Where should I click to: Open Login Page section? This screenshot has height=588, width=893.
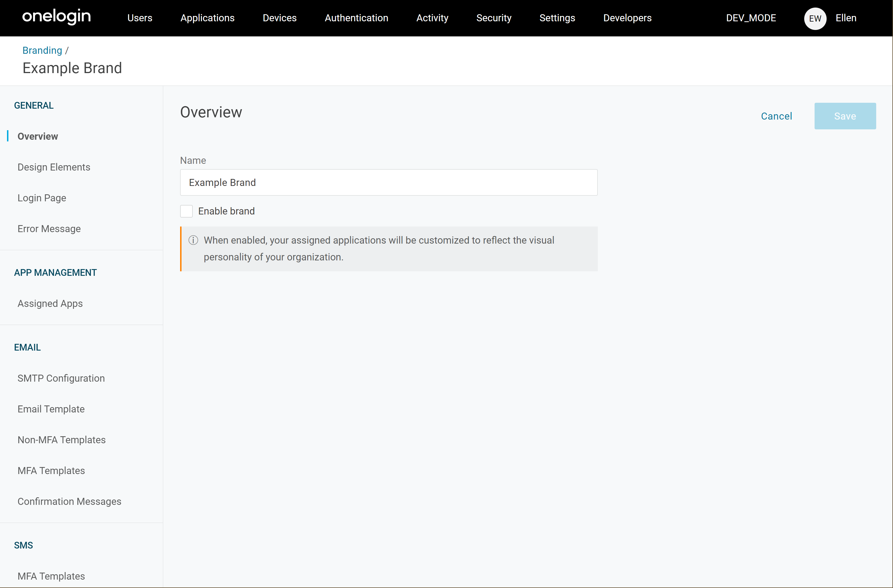coord(42,198)
